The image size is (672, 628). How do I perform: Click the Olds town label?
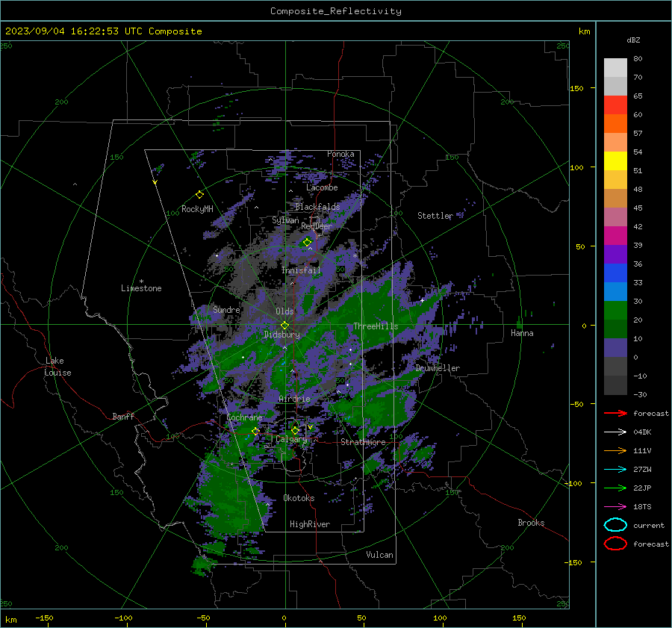coord(284,311)
